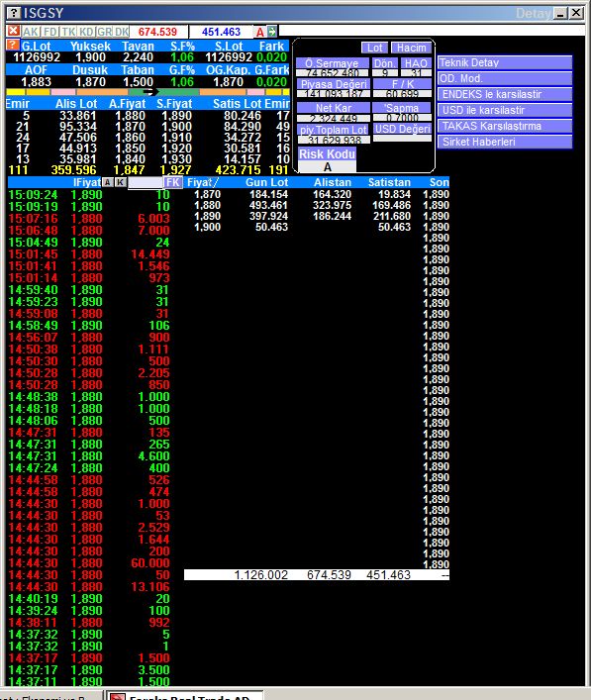Click the input field next to FK

click(x=146, y=182)
